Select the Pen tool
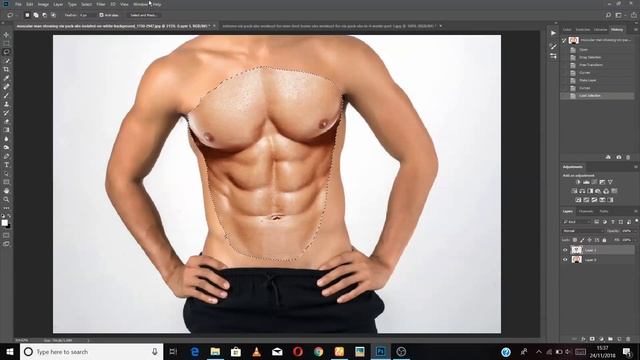The width and height of the screenshot is (640, 360). click(x=6, y=156)
